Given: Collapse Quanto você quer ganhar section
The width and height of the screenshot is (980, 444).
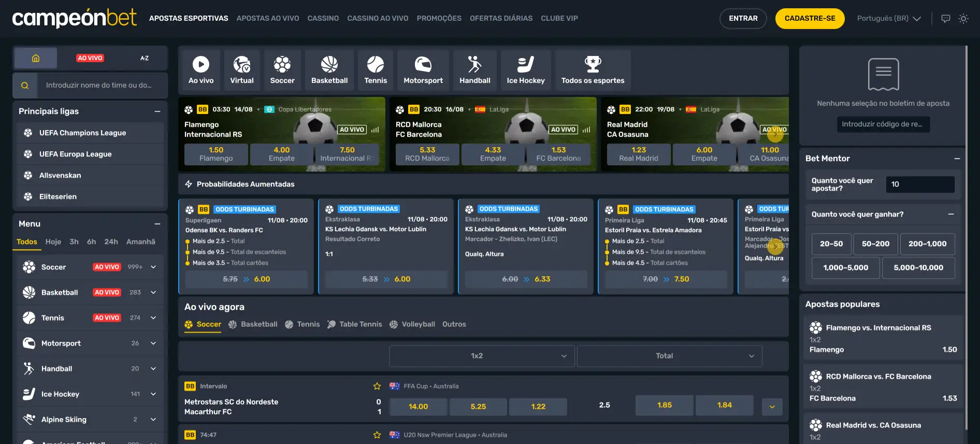Looking at the screenshot, I should tap(951, 214).
